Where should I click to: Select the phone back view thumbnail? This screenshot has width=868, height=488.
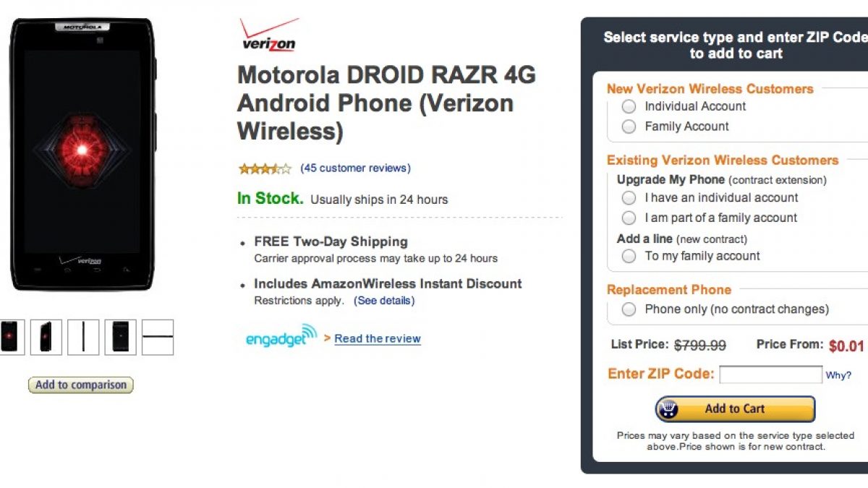(120, 337)
